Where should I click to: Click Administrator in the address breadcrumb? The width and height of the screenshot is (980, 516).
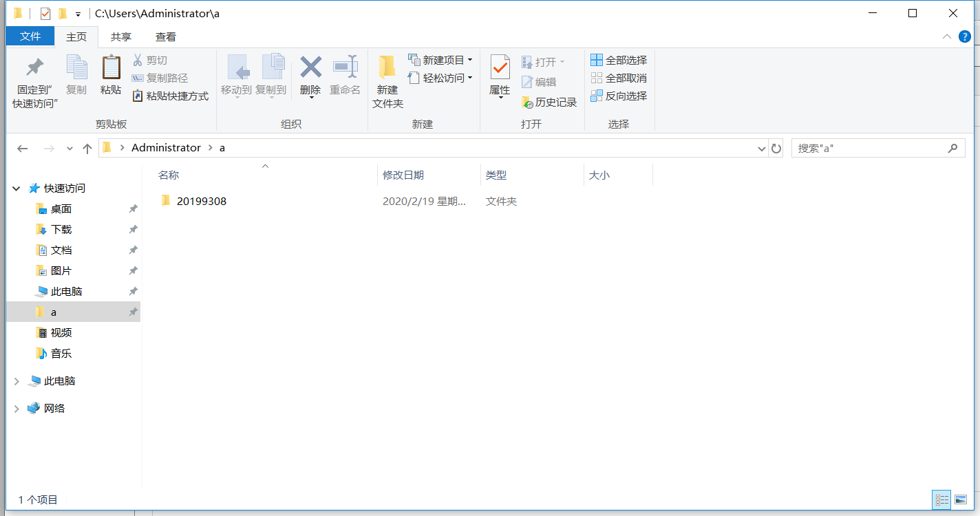click(166, 148)
